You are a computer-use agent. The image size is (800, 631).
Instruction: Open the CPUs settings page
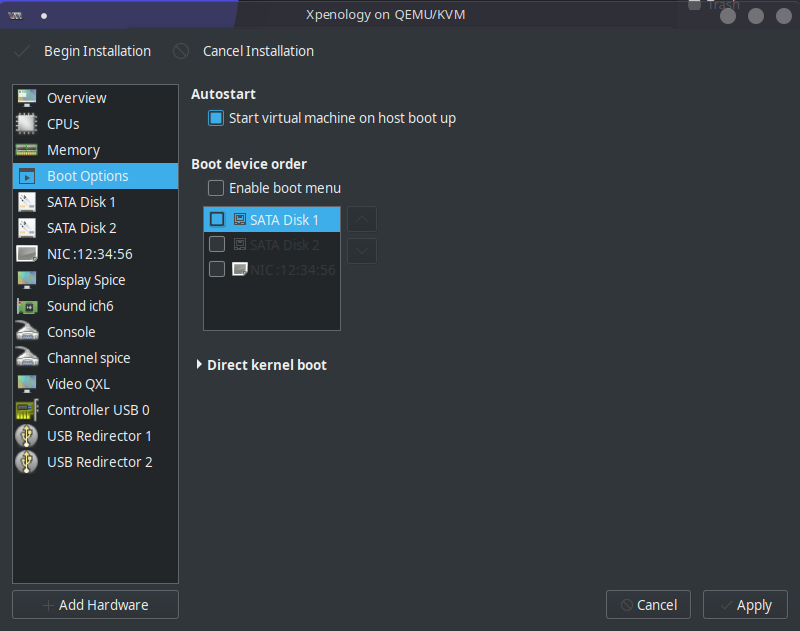click(x=95, y=123)
